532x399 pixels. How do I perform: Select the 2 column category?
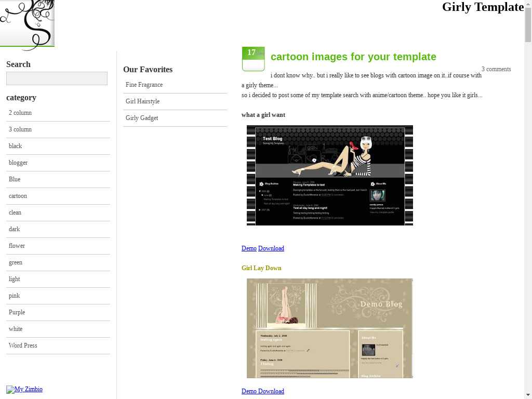pyautogui.click(x=20, y=113)
